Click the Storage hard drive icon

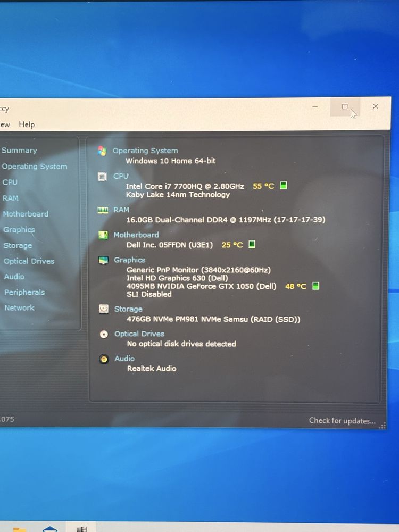tap(104, 309)
